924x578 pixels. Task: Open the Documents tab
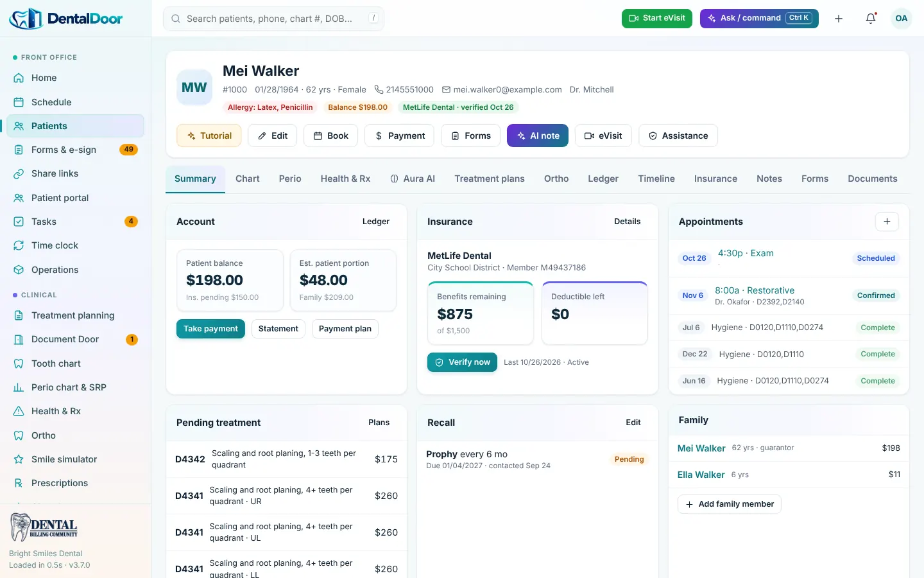click(x=873, y=179)
